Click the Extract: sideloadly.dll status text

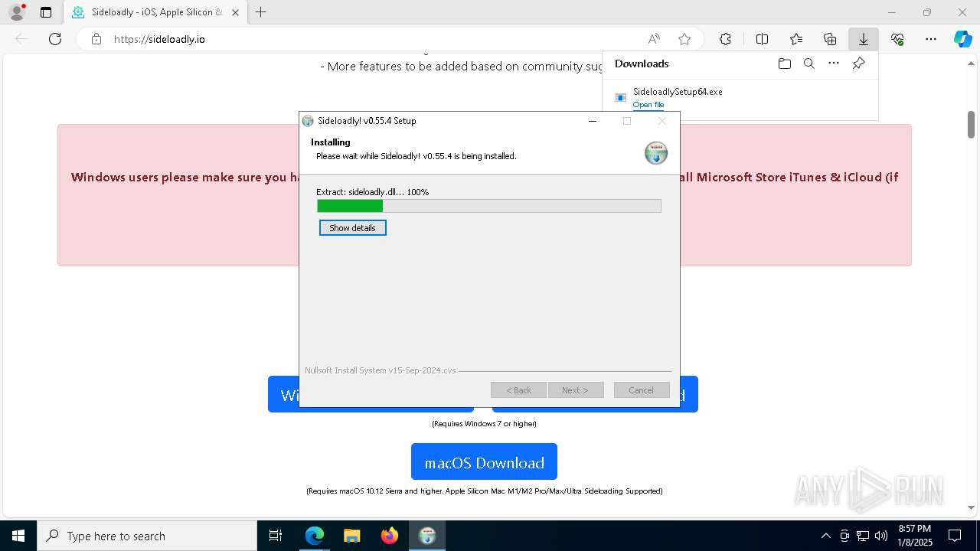pyautogui.click(x=373, y=192)
